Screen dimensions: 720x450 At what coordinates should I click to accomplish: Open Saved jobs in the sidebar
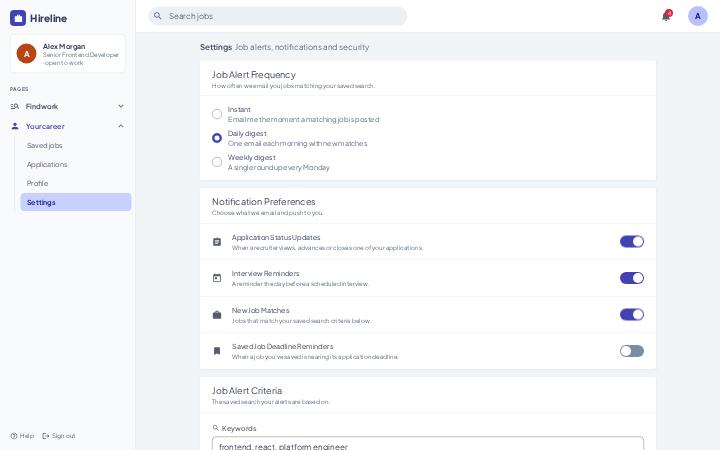click(76, 146)
